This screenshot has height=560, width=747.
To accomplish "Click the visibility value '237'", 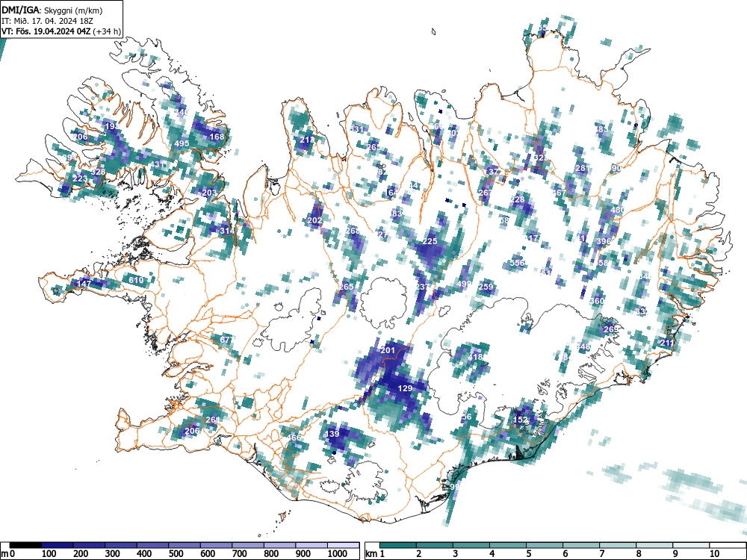I will click(x=422, y=287).
